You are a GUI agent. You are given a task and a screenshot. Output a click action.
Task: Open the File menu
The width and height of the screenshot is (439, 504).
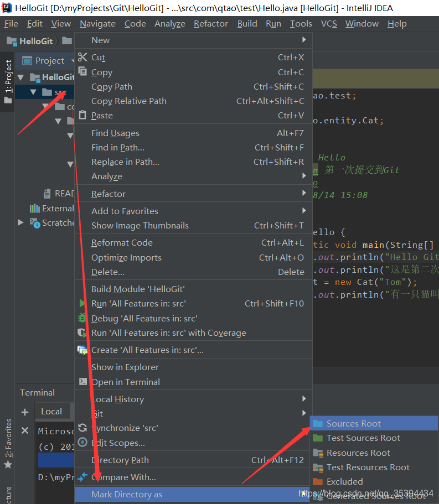point(11,23)
